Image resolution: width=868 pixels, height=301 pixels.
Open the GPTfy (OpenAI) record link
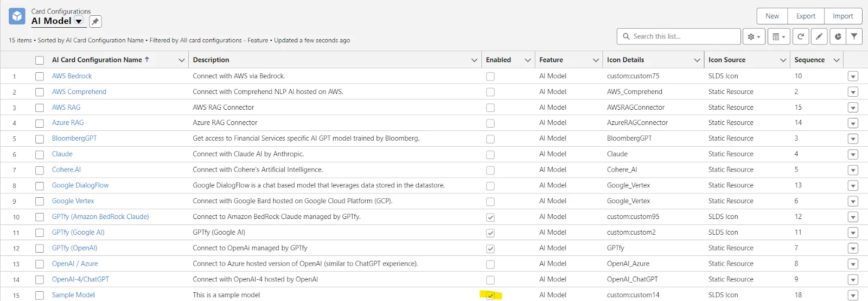pos(74,248)
